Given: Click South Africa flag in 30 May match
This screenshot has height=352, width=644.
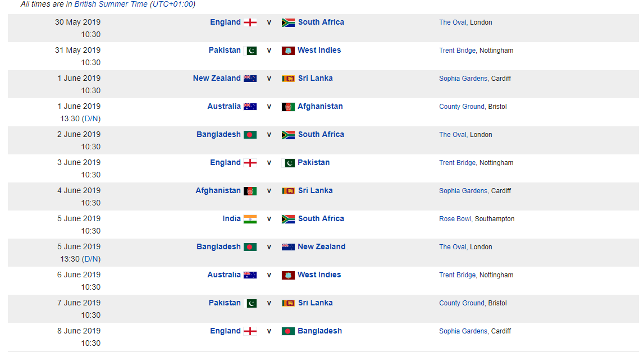Looking at the screenshot, I should pyautogui.click(x=289, y=22).
